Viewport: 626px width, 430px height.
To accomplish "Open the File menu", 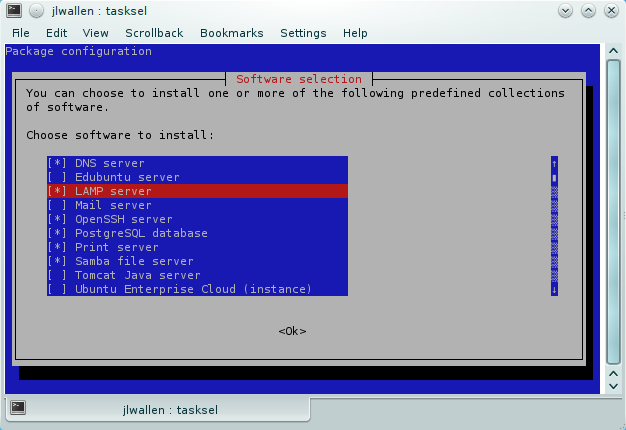I will coord(21,33).
